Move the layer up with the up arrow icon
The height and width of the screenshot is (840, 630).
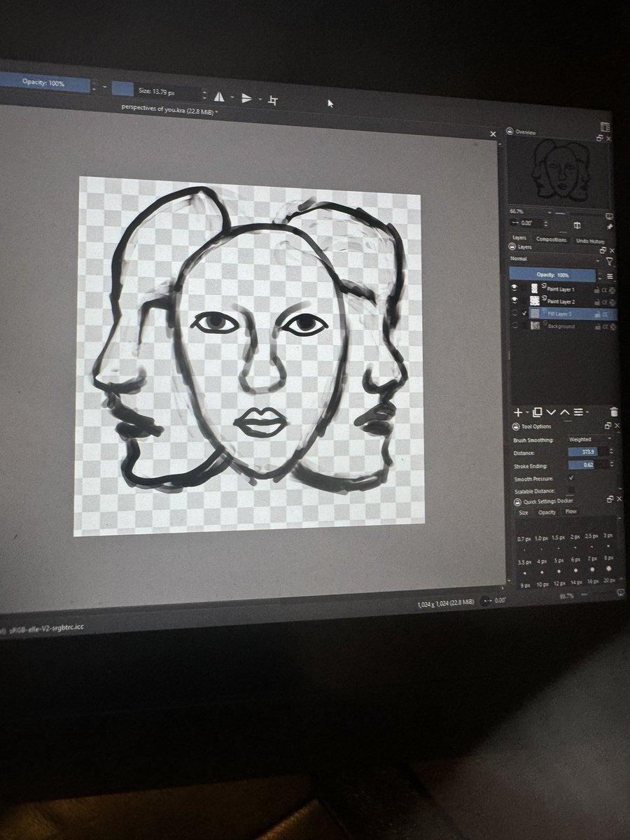point(565,412)
